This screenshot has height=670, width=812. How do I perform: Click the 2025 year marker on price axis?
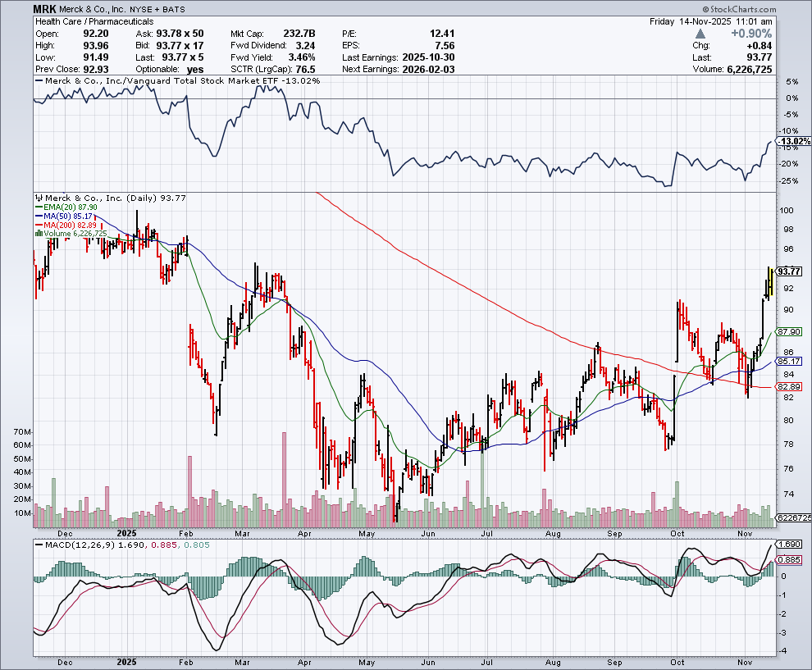127,532
